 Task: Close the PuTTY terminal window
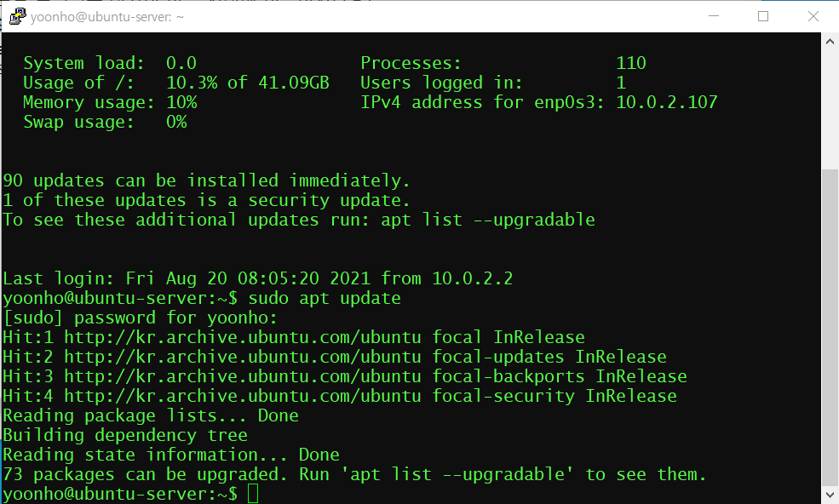[813, 16]
